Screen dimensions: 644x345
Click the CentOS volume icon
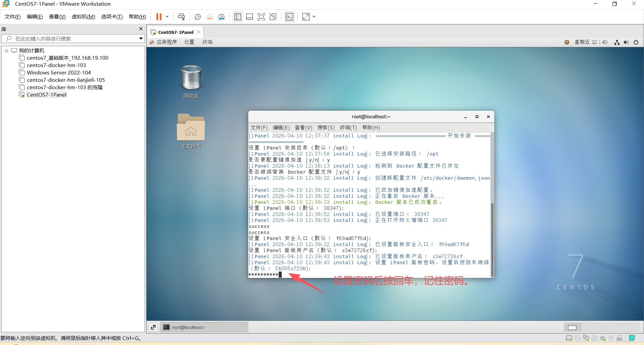coord(626,42)
